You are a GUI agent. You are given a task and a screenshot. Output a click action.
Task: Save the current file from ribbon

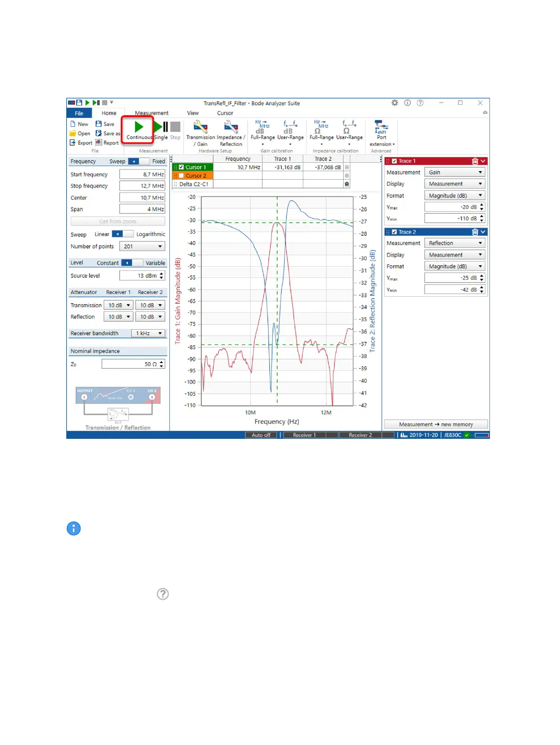tap(105, 124)
